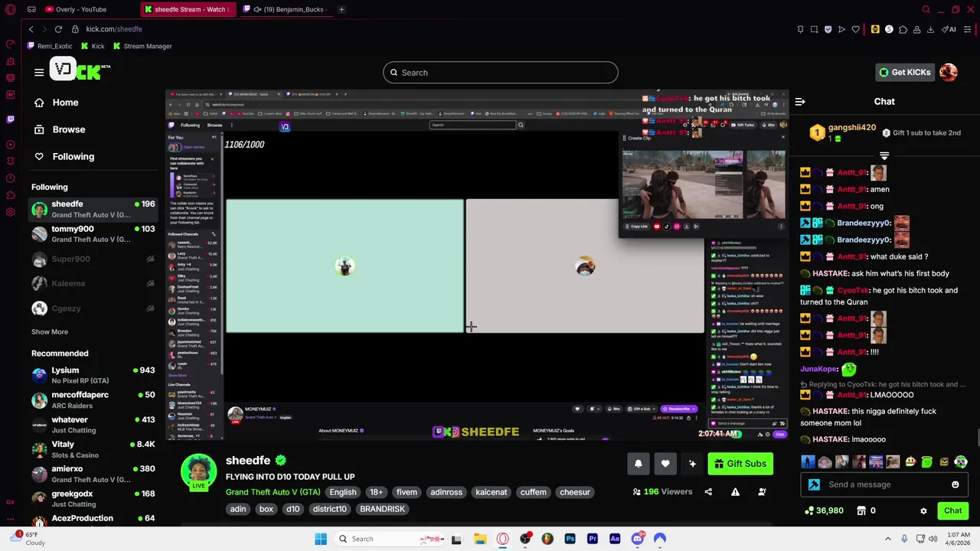Open Lysium recommended channel
The image size is (980, 551).
[x=93, y=375]
